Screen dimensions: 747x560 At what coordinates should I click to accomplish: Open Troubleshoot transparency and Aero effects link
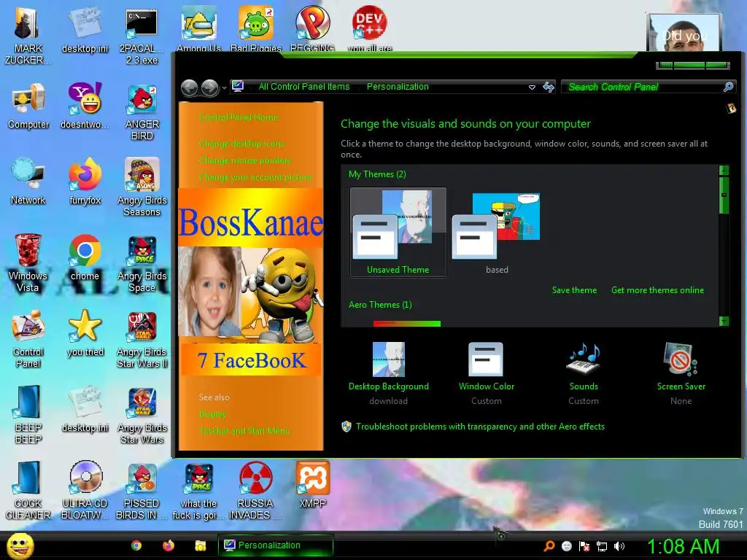point(480,427)
